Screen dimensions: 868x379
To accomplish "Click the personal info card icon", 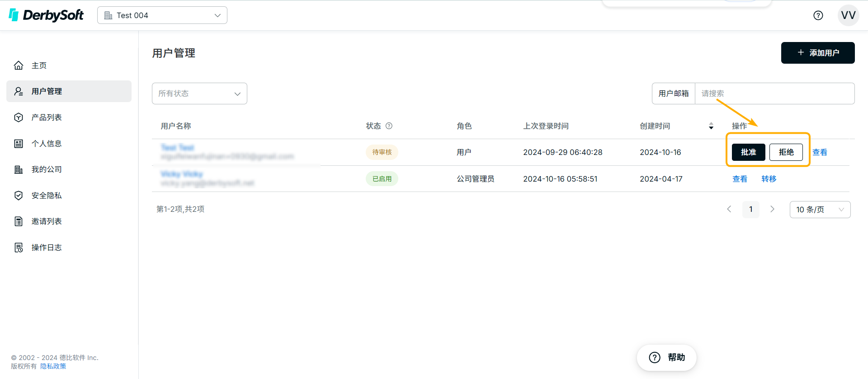I will (19, 144).
